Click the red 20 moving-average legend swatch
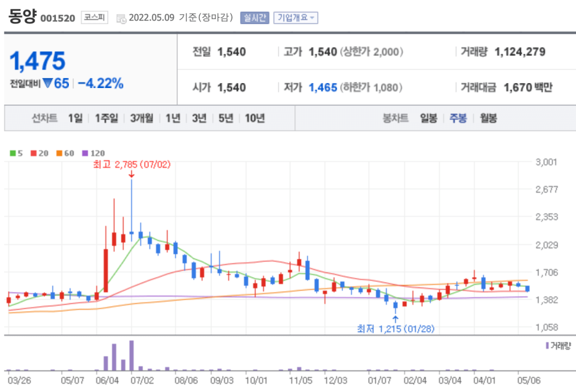The width and height of the screenshot is (576, 392). (x=33, y=153)
